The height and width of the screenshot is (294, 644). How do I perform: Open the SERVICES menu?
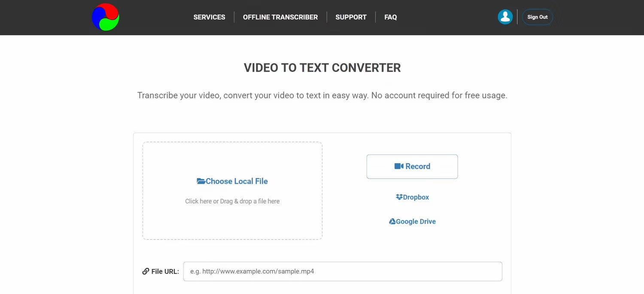coord(209,17)
